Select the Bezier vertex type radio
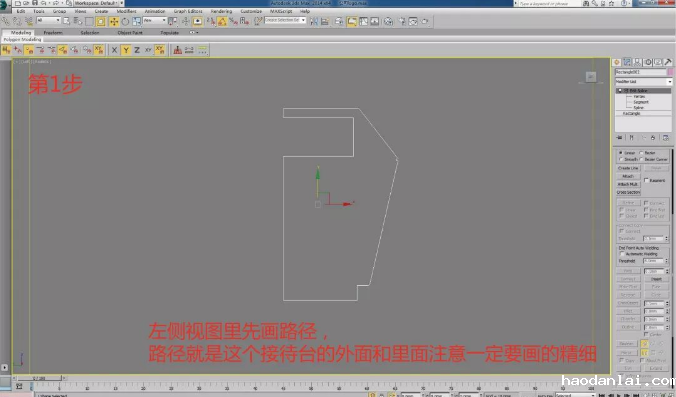Viewport: 676px width, 397px height. pyautogui.click(x=641, y=153)
